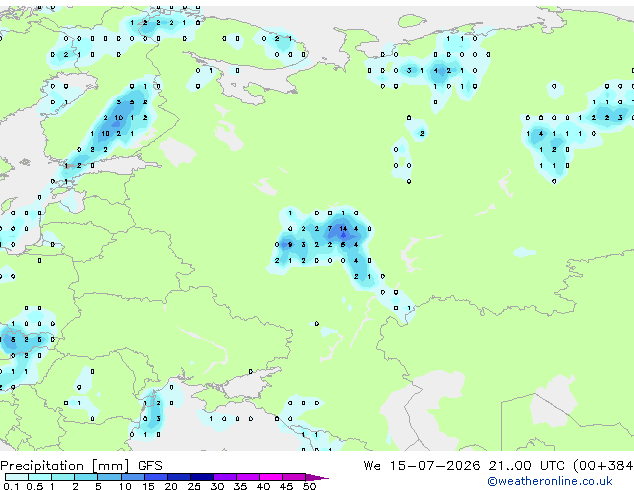The height and width of the screenshot is (490, 634).
Task: Click the 0.5 legend label
Action: tap(35, 486)
